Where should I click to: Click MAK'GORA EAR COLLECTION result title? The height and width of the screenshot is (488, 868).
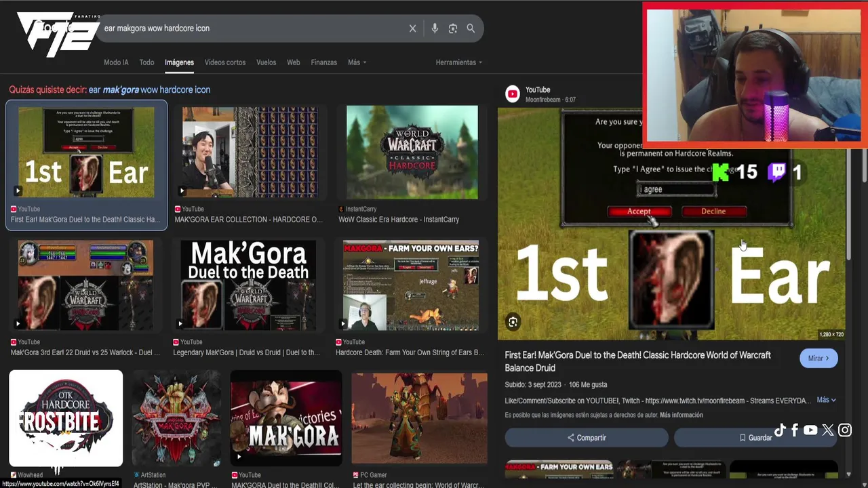[x=248, y=220]
